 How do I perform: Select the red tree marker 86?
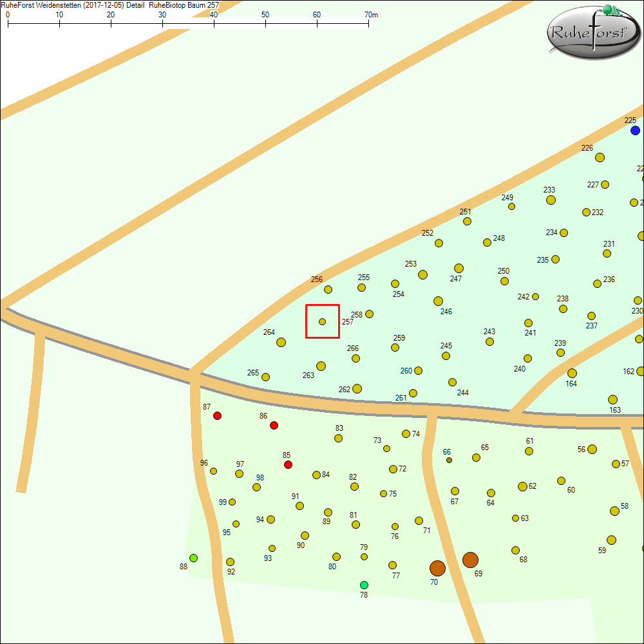click(274, 425)
